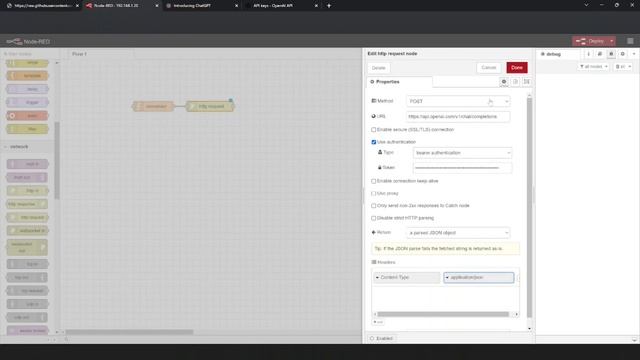This screenshot has width=640, height=360.
Task: Select the filter node in palette
Action: point(27,129)
